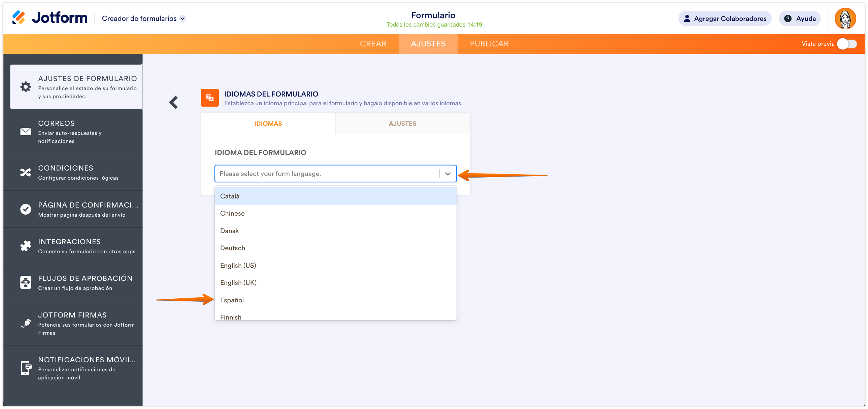Open the Ayuda help button
This screenshot has width=868, height=409.
pos(800,18)
